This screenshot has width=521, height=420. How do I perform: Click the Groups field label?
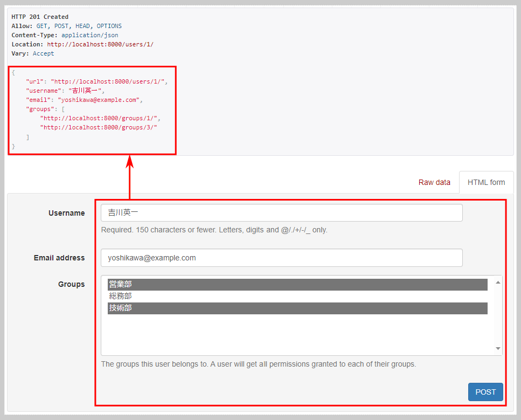(72, 284)
